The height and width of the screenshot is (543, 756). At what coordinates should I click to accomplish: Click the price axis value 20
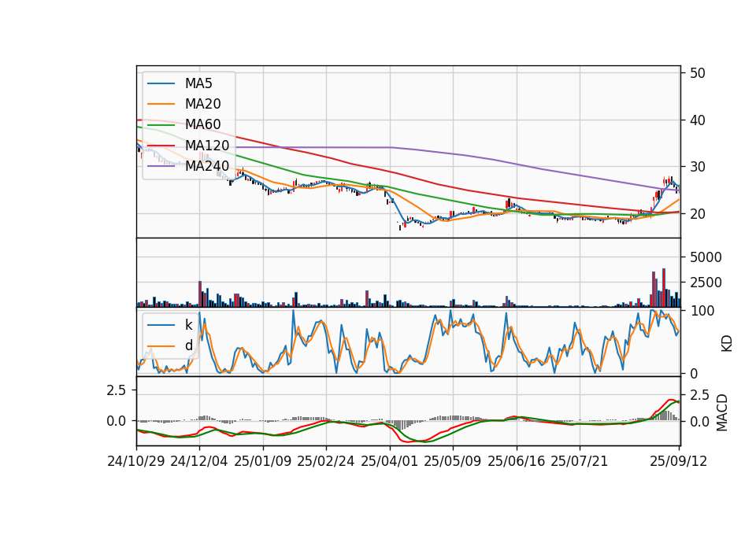(x=698, y=213)
